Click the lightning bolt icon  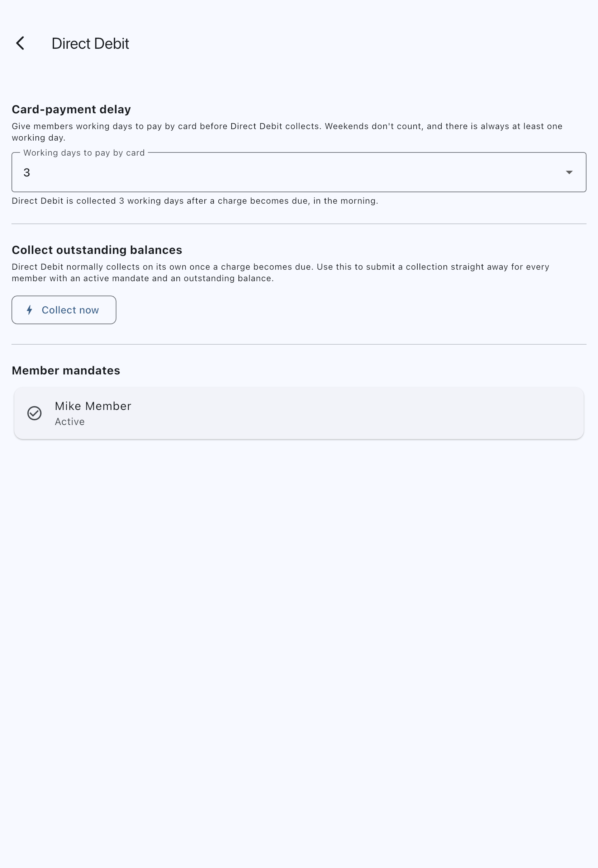(x=30, y=310)
